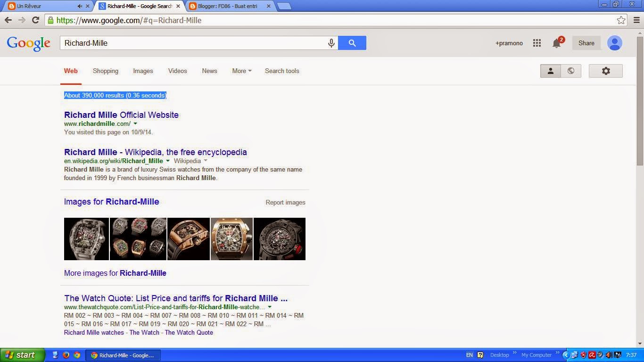Select the Web search tab
Image resolution: width=644 pixels, height=362 pixels.
pos(71,71)
